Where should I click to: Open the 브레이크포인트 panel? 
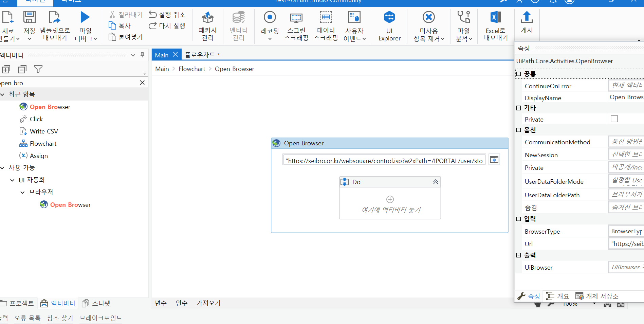tap(101, 318)
